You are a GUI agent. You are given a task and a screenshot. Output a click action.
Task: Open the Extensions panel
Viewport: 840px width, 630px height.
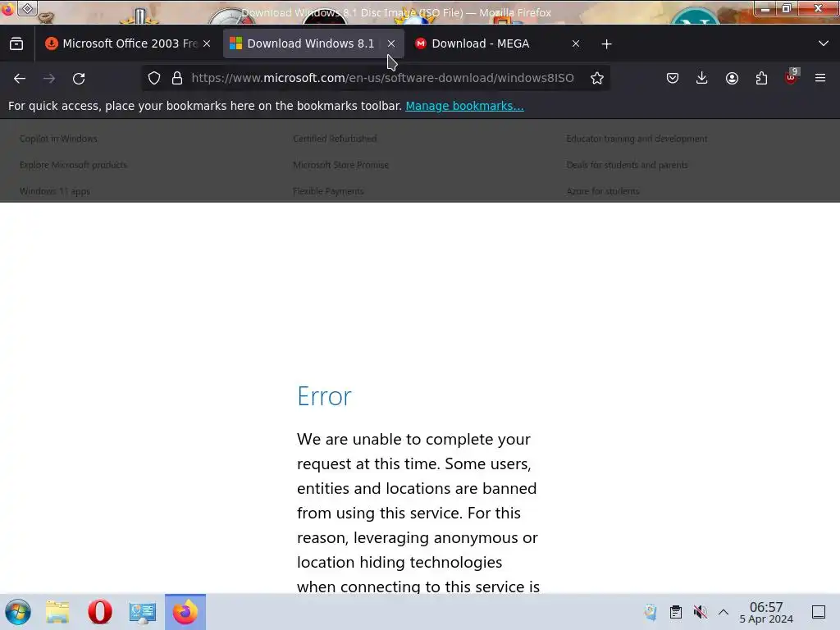pos(761,78)
